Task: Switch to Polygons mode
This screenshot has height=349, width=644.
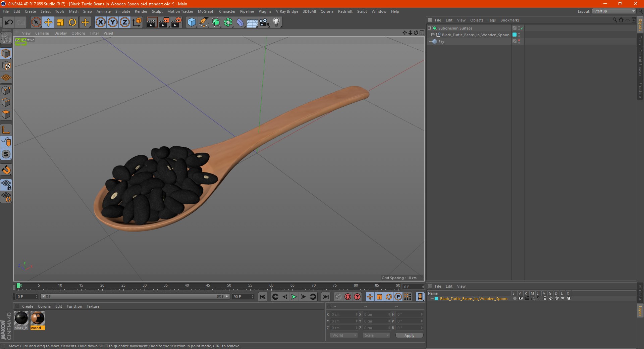Action: coord(6,114)
